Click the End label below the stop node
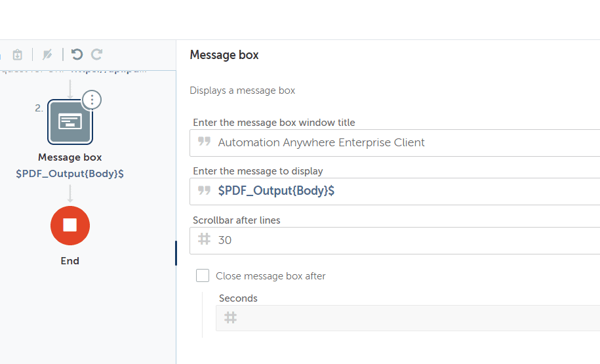 pyautogui.click(x=70, y=261)
